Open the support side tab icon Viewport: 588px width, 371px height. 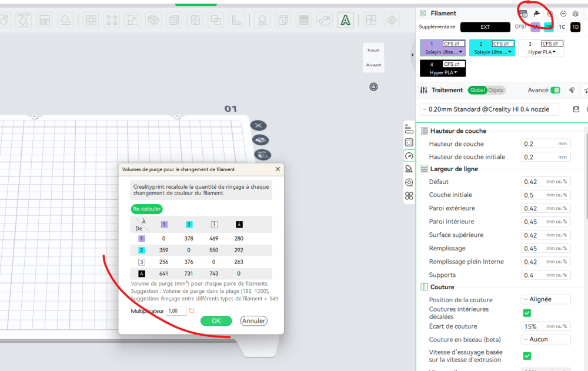click(x=409, y=169)
